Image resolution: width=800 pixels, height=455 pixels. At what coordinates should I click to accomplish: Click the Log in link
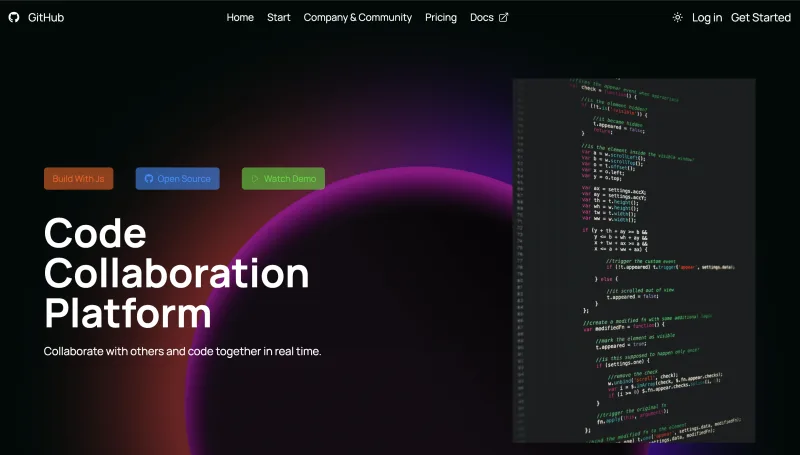tap(707, 17)
